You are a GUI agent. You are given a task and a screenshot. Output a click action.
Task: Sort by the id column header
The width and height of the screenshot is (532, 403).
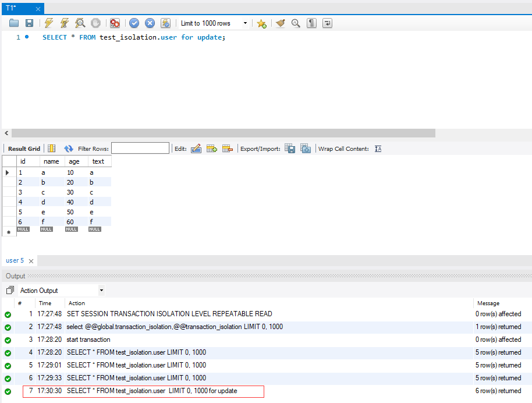(28, 161)
